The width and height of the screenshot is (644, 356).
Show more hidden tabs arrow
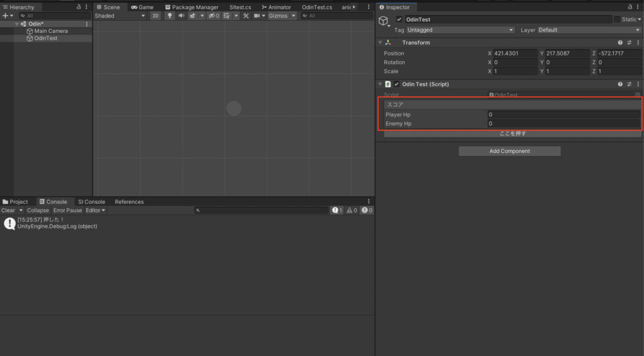[x=354, y=7]
